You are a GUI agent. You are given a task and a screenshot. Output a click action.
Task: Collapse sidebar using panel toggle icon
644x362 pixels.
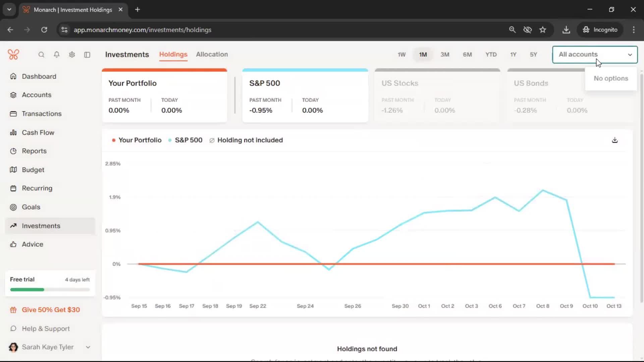[x=87, y=55]
